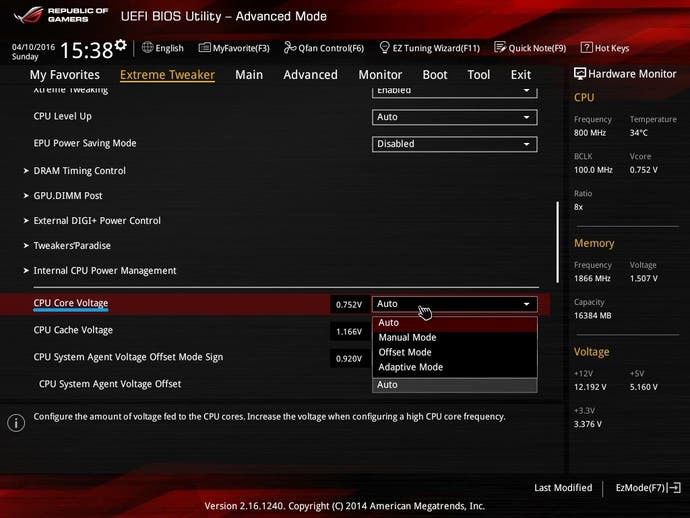Open the partially visible Xtreme Tweaking dropdown
Screen dimensions: 690x518
(454, 92)
